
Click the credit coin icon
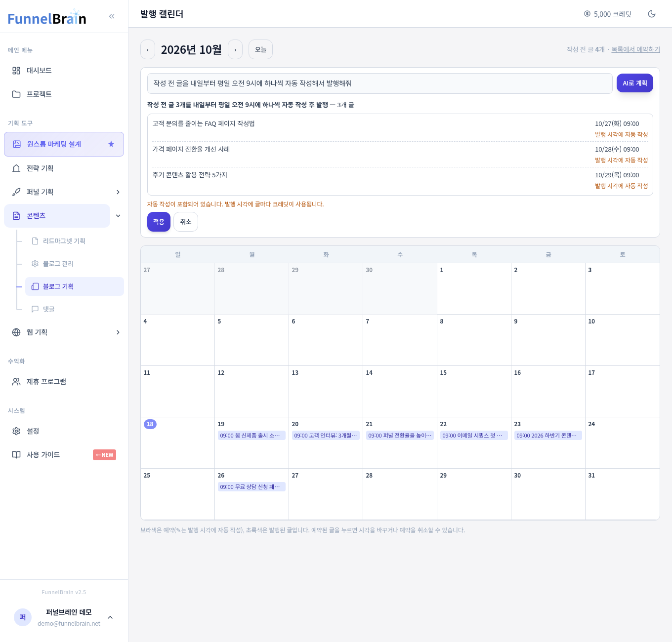coord(587,14)
